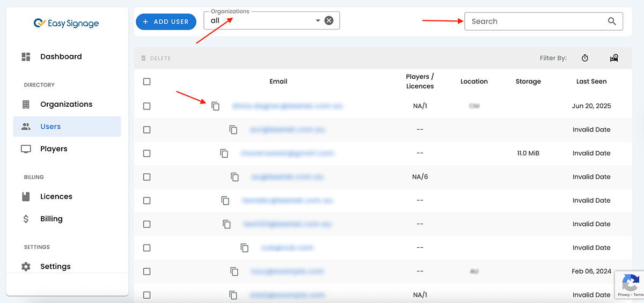
Task: Copy email in the NA/6 row
Action: pos(235,177)
